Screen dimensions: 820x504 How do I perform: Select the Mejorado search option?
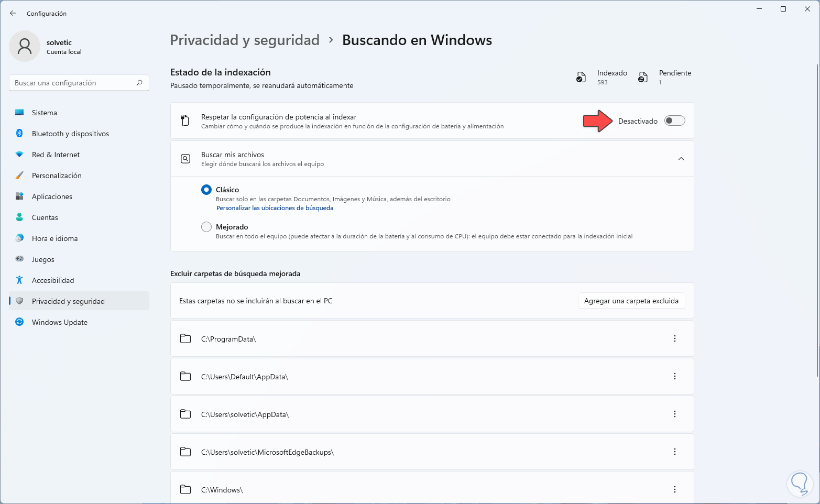pyautogui.click(x=206, y=227)
